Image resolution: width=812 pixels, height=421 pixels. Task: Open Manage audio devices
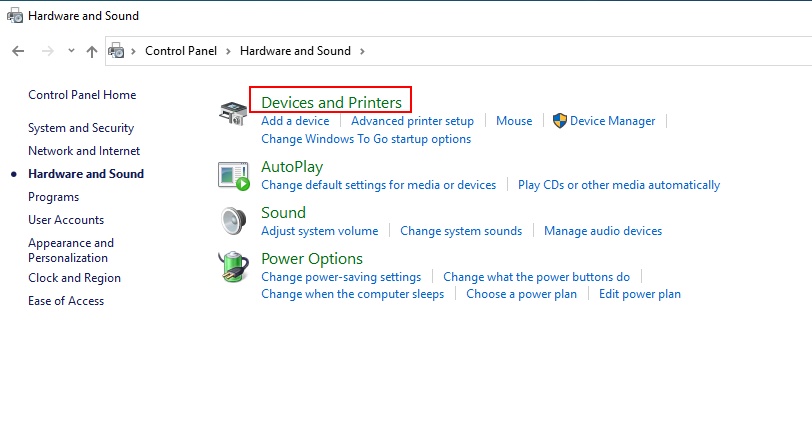(x=603, y=231)
